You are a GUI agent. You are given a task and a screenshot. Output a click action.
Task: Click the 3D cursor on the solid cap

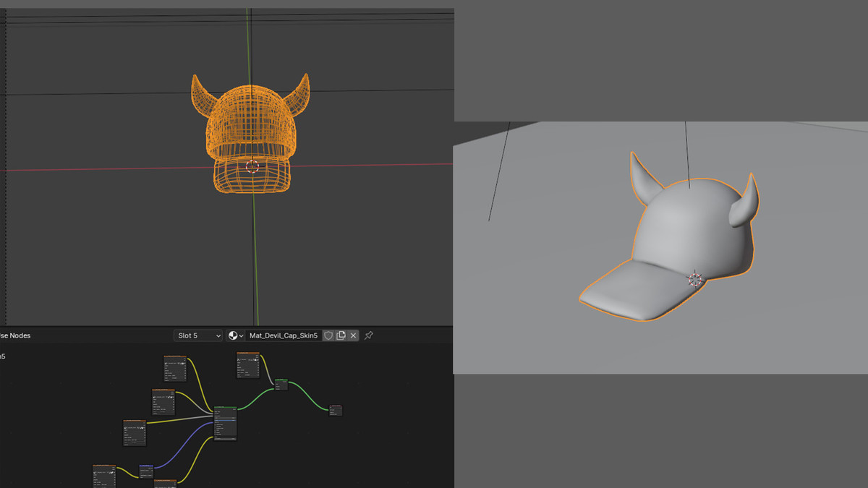[695, 279]
